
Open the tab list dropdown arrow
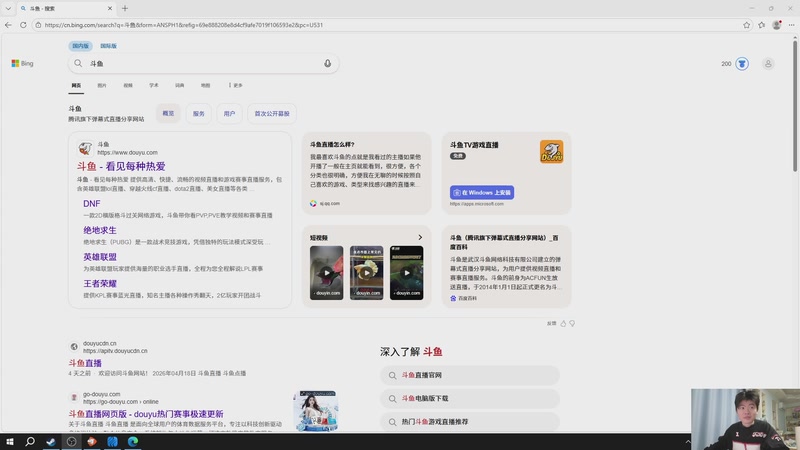[x=8, y=8]
